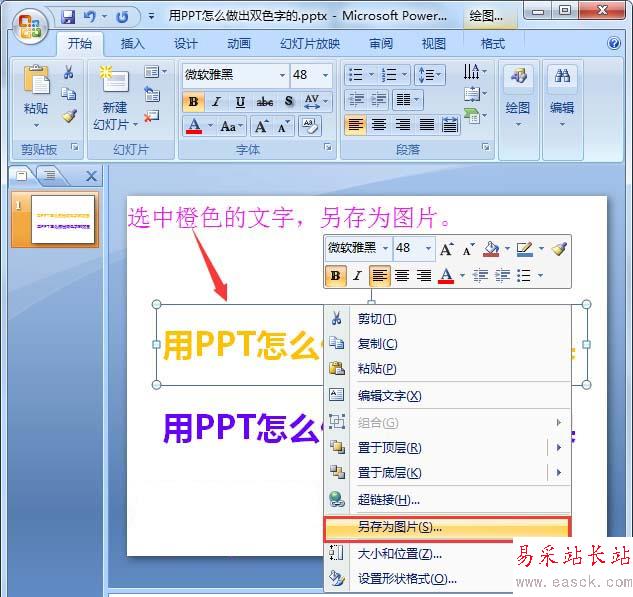Undo the last action
Image resolution: width=633 pixels, height=597 pixels.
click(x=90, y=17)
